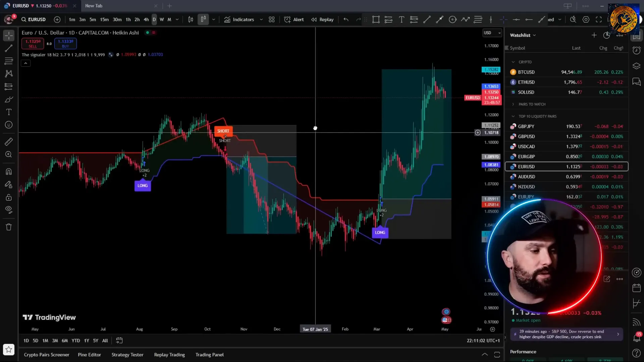Select USDCAD in the watchlist
Image resolution: width=644 pixels, height=362 pixels.
[567, 146]
